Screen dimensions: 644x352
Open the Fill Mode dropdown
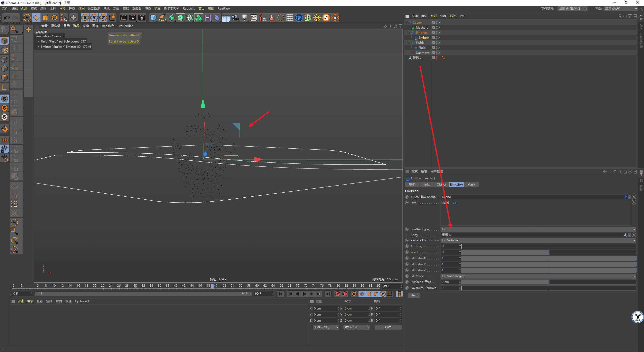click(538, 276)
